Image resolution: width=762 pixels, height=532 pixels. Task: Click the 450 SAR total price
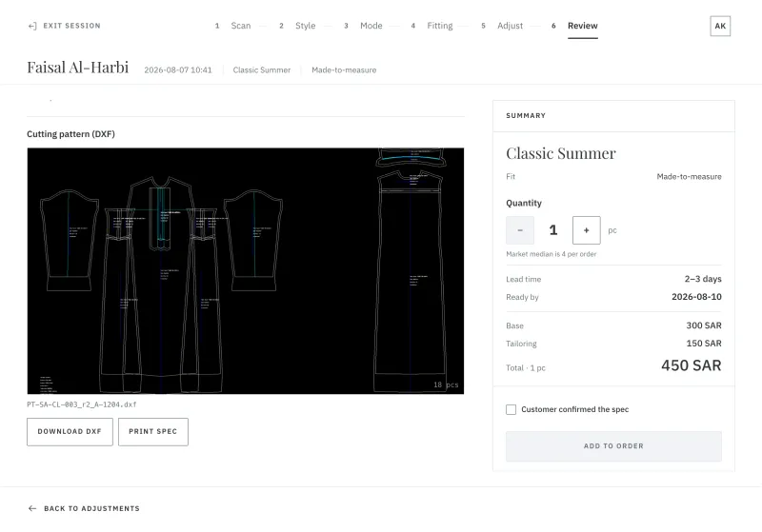[x=692, y=365]
